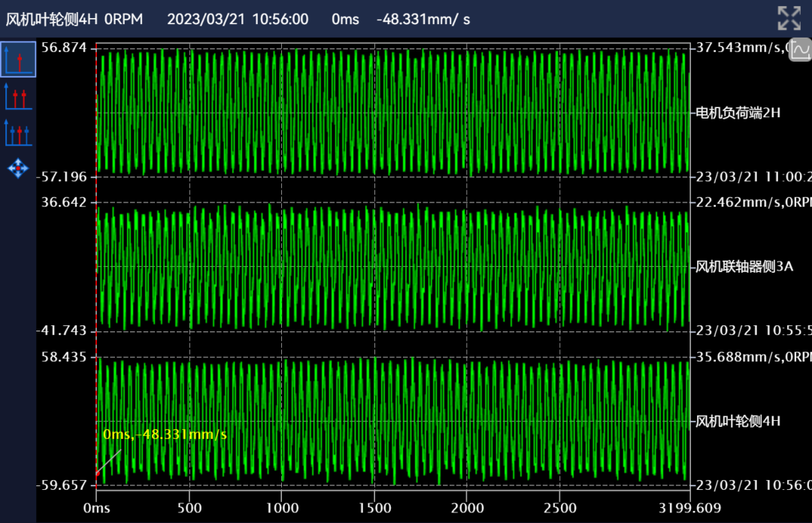Click the 风机叶轮侧4H title in header
This screenshot has height=523, width=812.
pos(52,19)
